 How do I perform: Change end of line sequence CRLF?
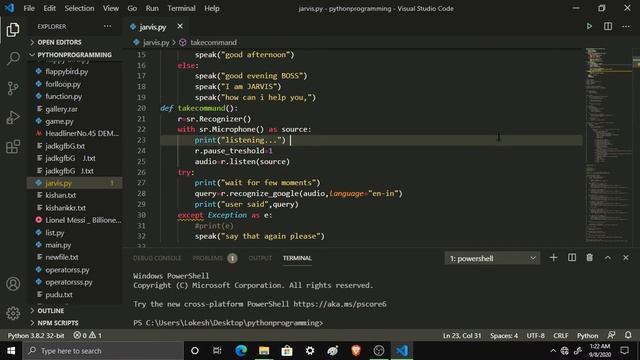coord(560,335)
